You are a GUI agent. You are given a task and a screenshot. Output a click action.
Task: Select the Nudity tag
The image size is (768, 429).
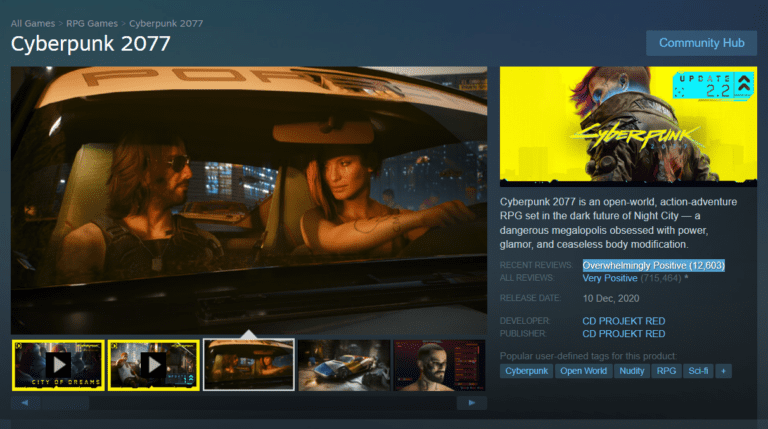[x=632, y=371]
